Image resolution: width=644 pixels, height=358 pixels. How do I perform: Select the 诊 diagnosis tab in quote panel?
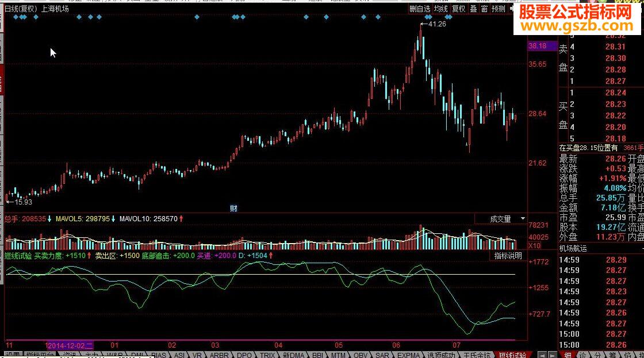[x=583, y=355]
